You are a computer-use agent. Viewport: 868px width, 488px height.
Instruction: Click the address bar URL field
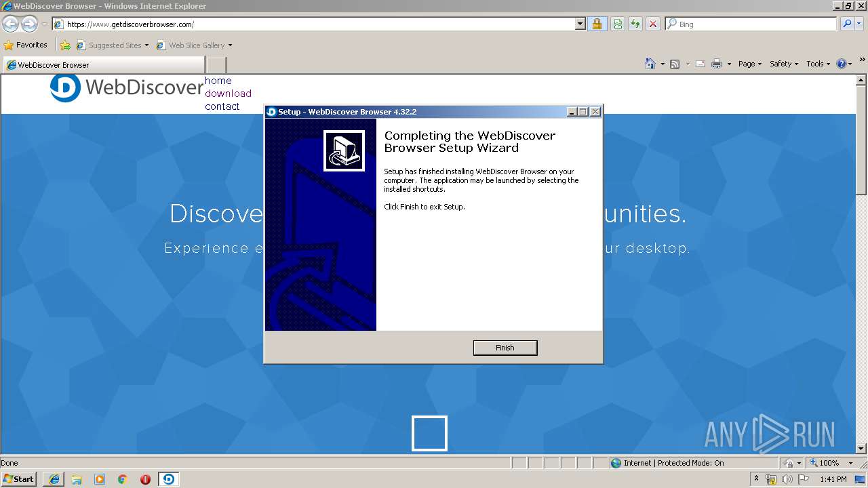[313, 24]
